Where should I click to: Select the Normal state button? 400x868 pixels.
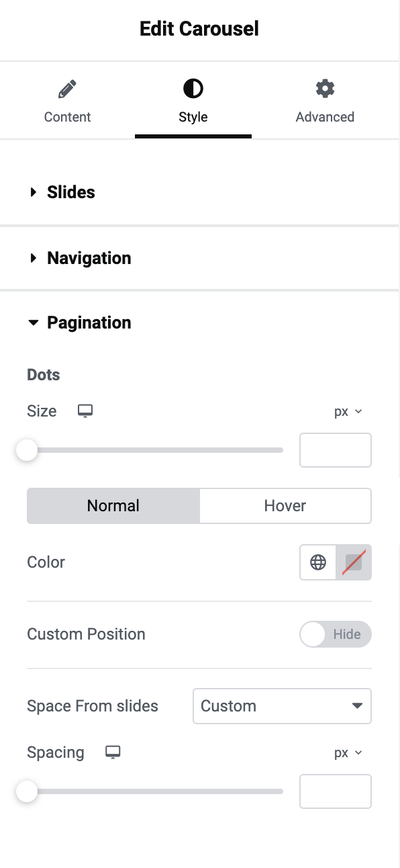[113, 505]
